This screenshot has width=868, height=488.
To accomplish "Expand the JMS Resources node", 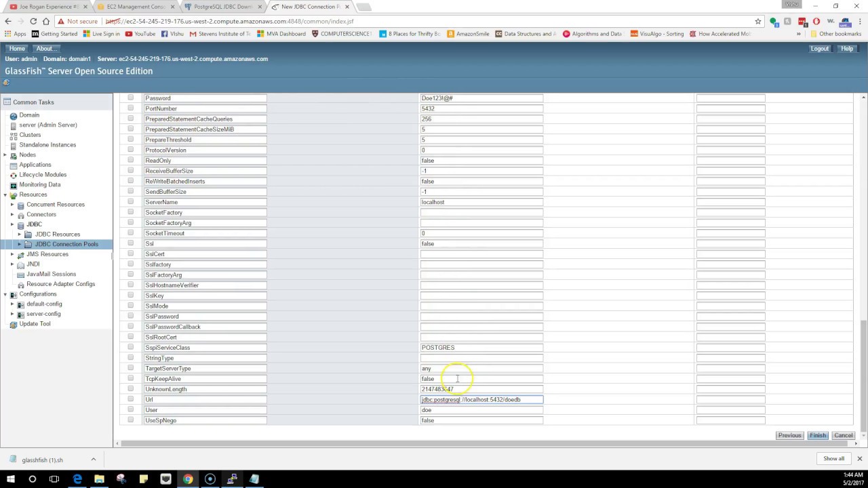I will point(12,254).
